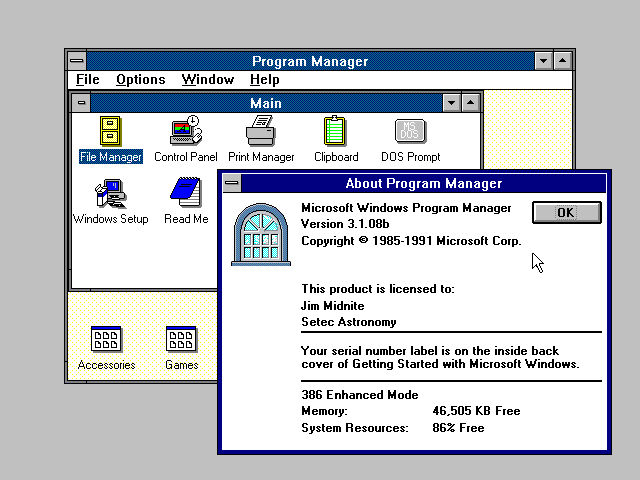Select the Windows Setup icon
This screenshot has width=640, height=480.
(x=111, y=193)
